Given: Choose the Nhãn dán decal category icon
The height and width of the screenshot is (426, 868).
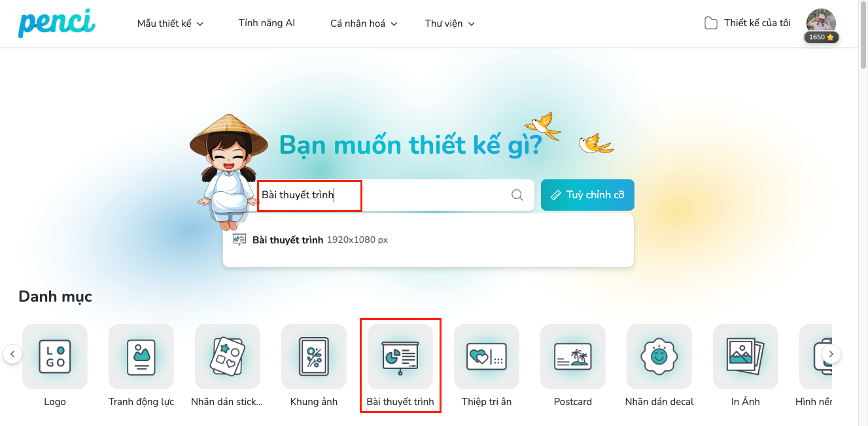Looking at the screenshot, I should [x=659, y=357].
